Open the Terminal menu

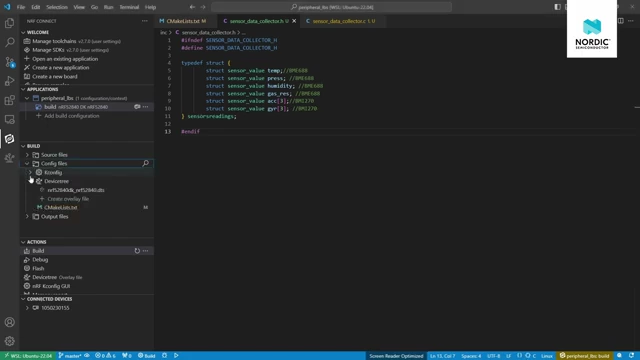(129, 7)
